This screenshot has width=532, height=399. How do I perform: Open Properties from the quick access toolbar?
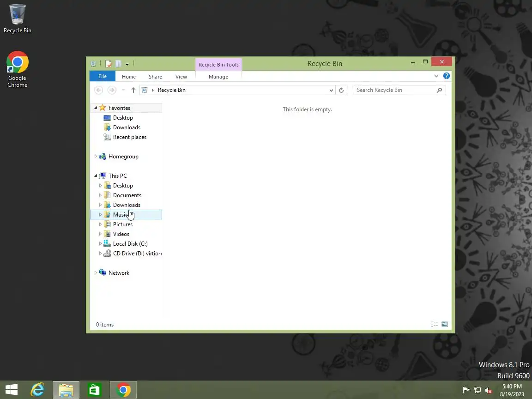(x=108, y=63)
